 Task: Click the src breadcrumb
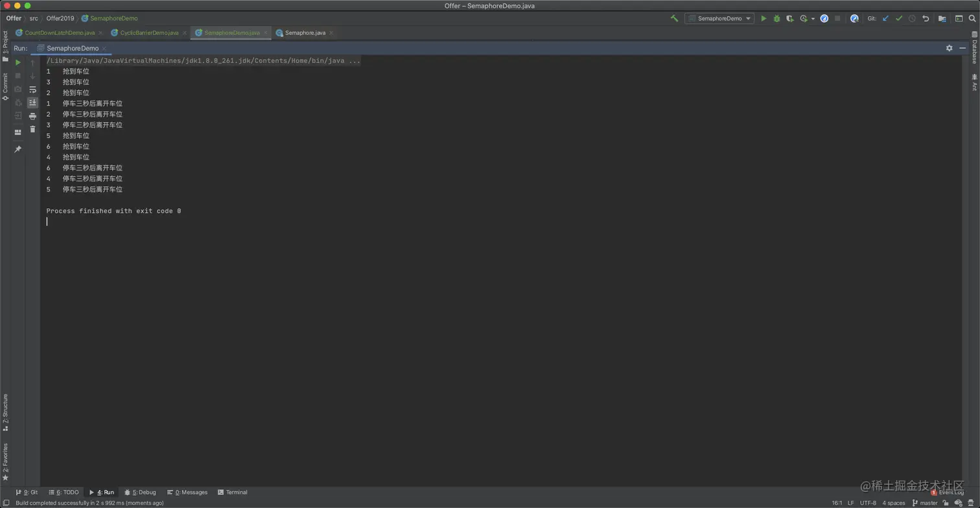click(x=34, y=18)
